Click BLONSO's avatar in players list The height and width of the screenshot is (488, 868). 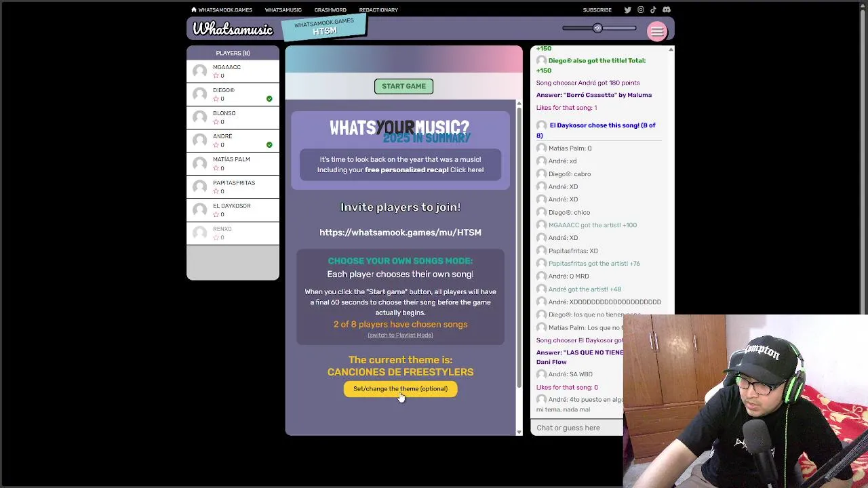coord(200,117)
